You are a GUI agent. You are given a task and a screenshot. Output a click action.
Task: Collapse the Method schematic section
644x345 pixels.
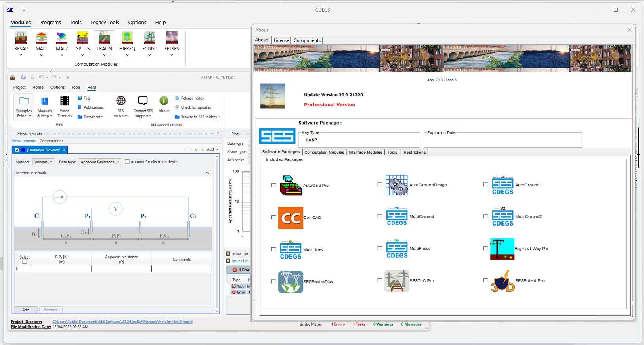click(x=207, y=173)
